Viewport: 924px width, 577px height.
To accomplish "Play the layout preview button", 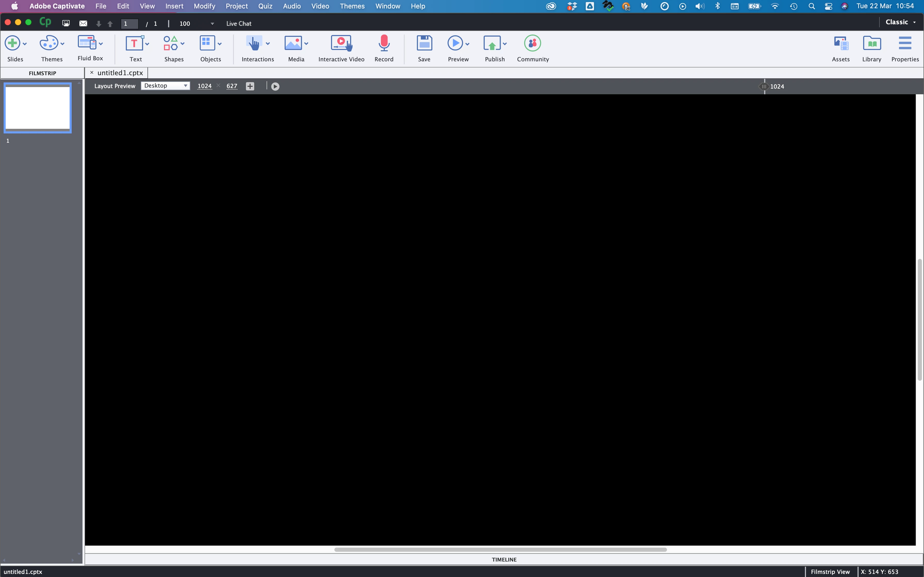I will point(275,87).
